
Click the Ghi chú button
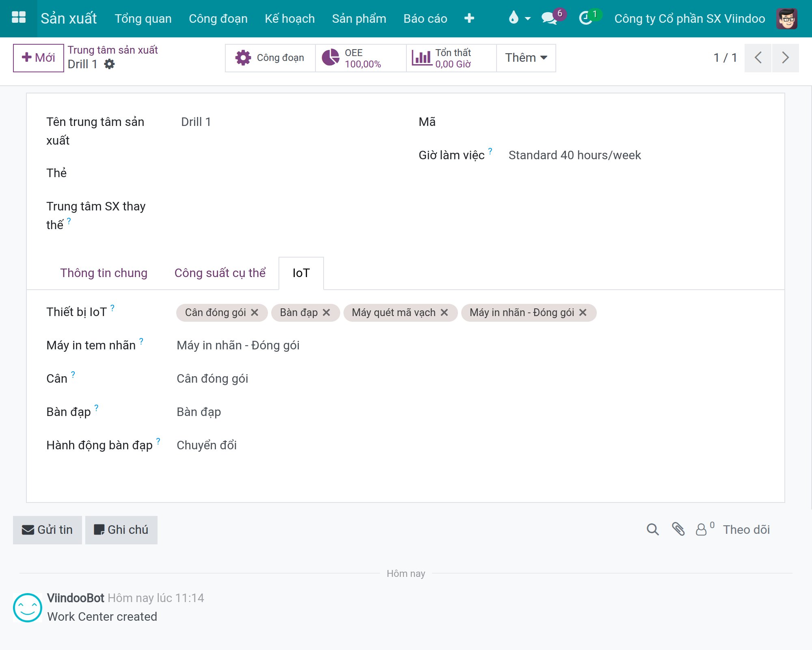pyautogui.click(x=121, y=530)
